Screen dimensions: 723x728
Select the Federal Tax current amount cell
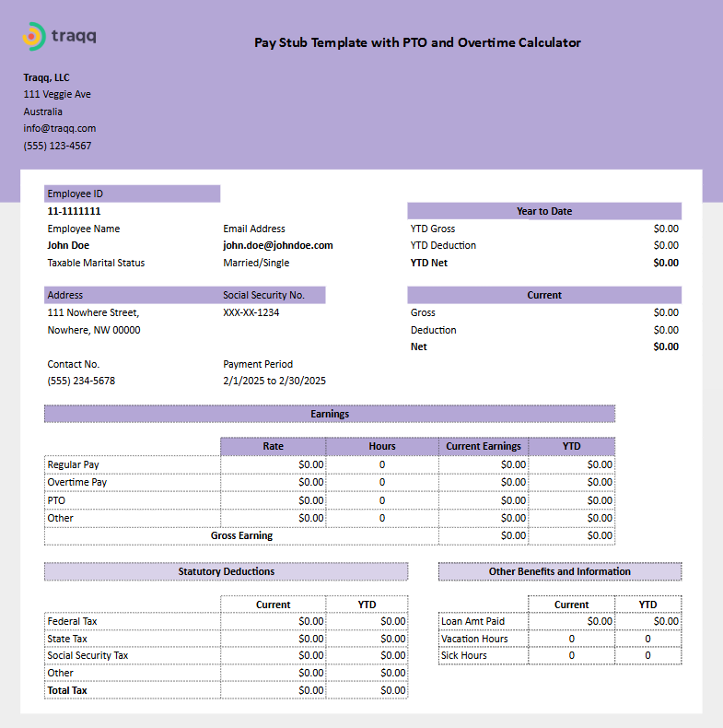[273, 621]
